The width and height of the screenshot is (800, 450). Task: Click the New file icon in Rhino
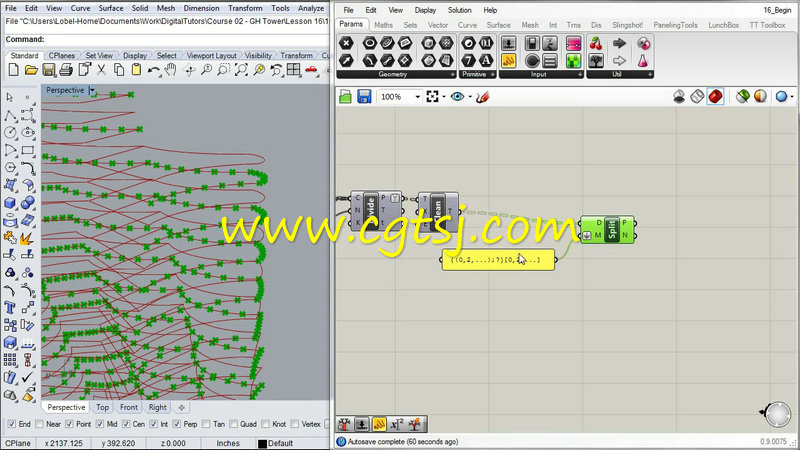coord(14,70)
